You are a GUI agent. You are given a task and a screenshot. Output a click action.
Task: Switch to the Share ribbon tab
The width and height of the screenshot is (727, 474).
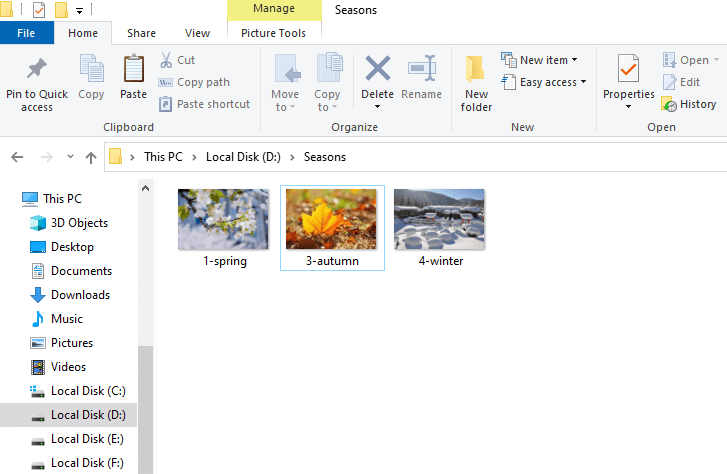click(141, 33)
